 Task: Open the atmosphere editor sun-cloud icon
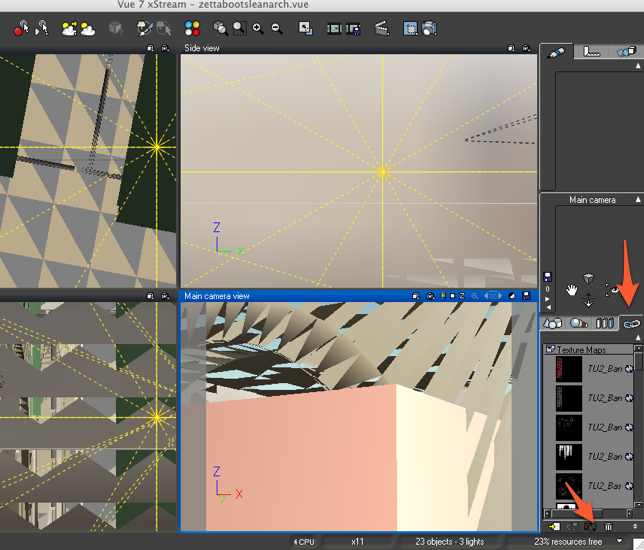click(69, 28)
